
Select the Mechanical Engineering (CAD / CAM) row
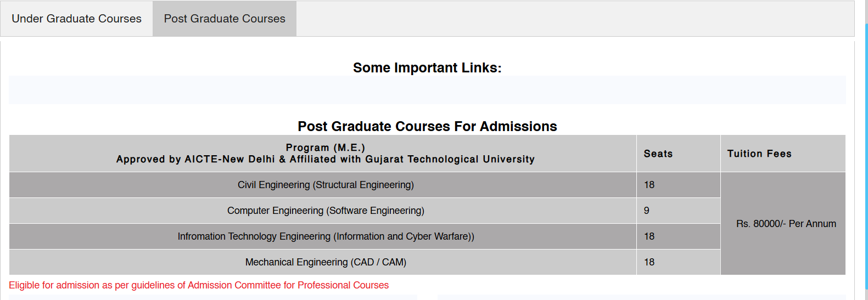[326, 262]
